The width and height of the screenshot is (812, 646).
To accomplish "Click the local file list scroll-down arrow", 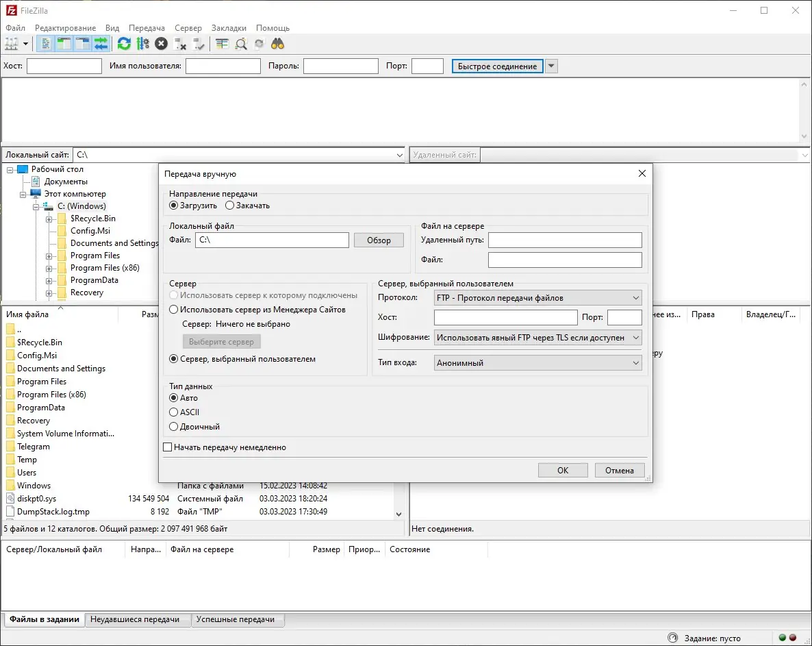I will pyautogui.click(x=398, y=514).
